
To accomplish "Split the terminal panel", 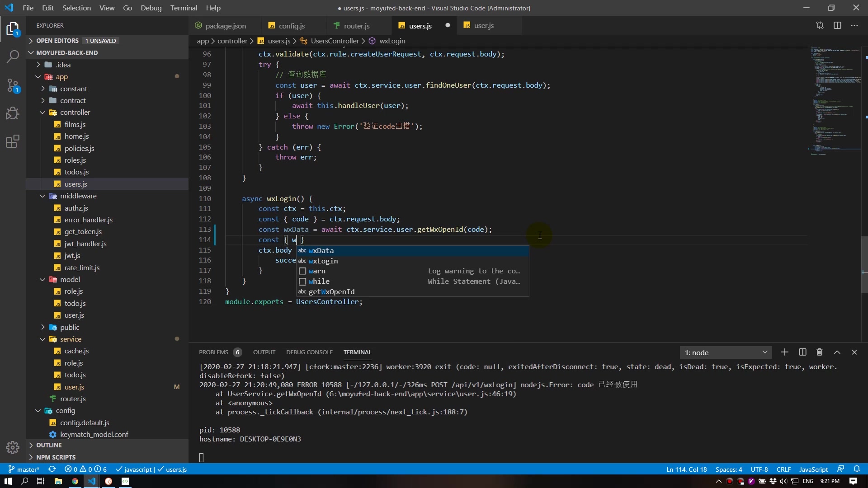I will coord(802,352).
